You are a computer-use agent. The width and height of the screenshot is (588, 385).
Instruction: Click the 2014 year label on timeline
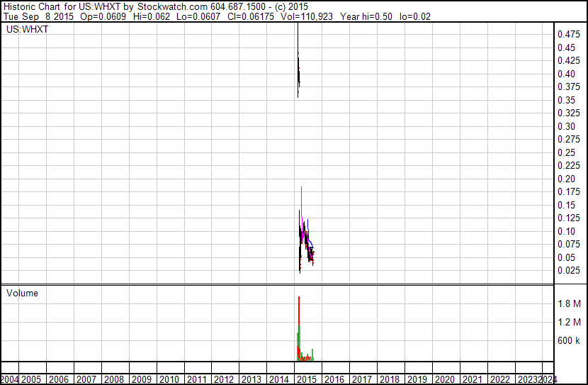tap(279, 379)
